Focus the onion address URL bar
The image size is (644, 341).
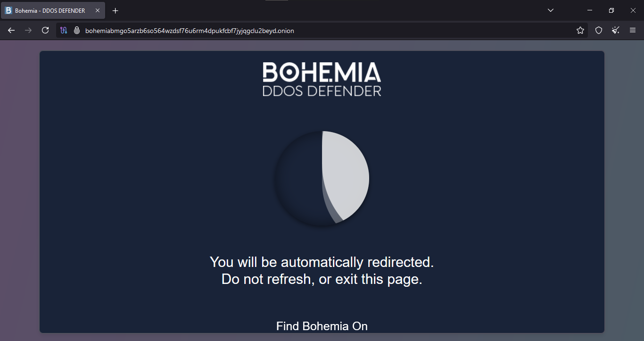click(189, 31)
